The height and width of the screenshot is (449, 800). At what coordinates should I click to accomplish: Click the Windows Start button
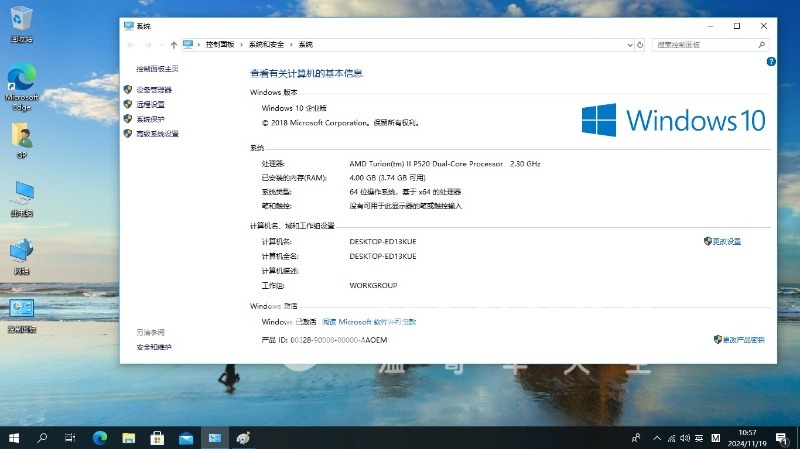point(14,438)
